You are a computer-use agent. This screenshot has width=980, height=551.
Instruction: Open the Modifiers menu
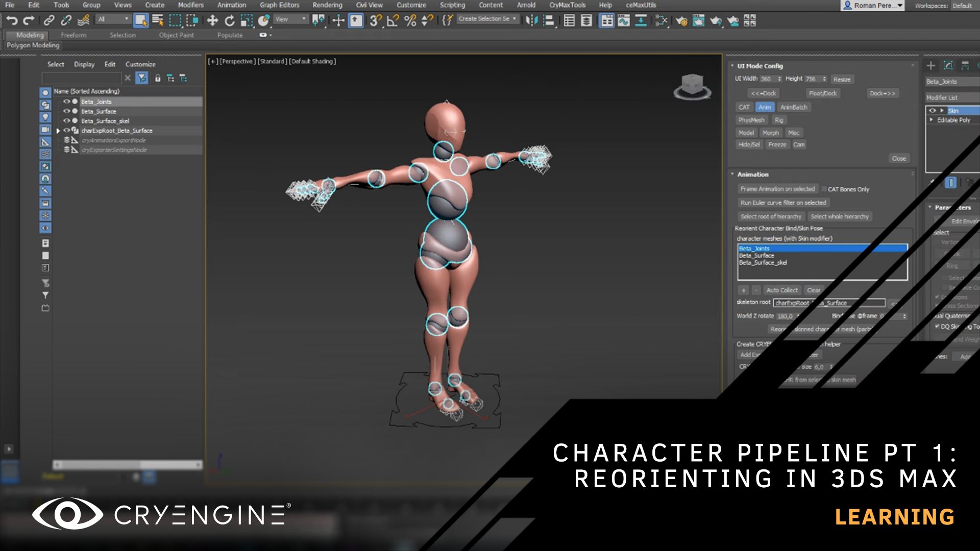tap(190, 5)
